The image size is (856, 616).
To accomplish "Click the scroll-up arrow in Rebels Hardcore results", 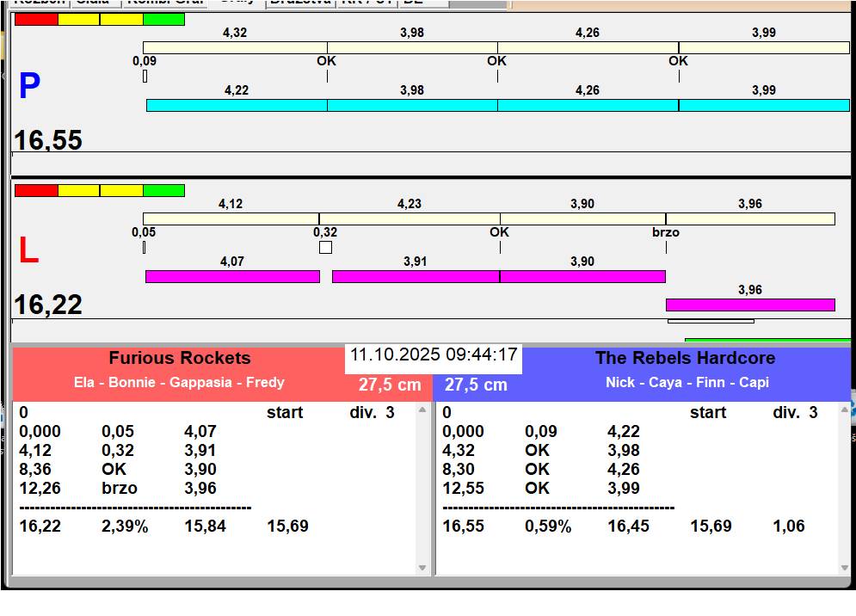I will (843, 410).
